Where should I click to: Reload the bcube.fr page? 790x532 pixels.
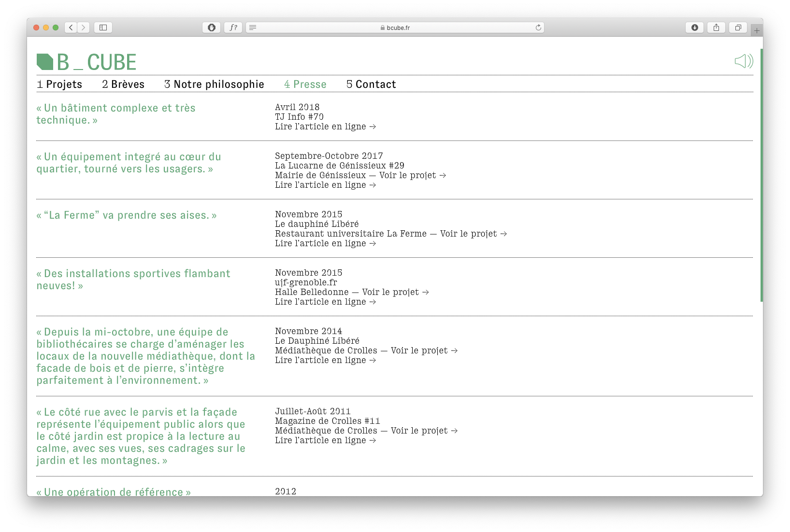[538, 28]
